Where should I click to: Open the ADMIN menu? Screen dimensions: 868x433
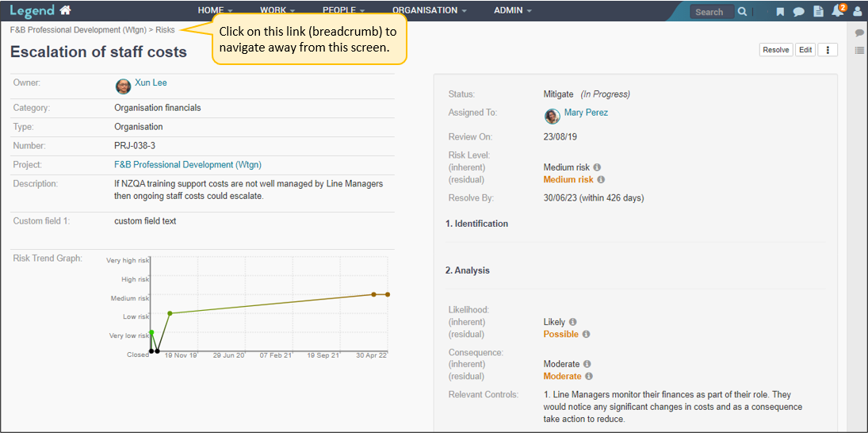[x=513, y=10]
